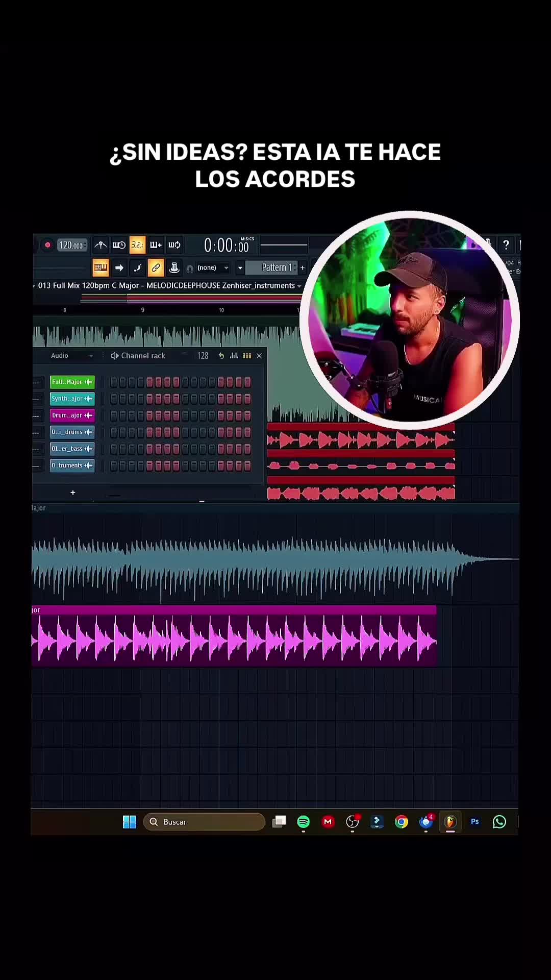
Task: Click the Channel rack step sequencer view icon
Action: [247, 356]
